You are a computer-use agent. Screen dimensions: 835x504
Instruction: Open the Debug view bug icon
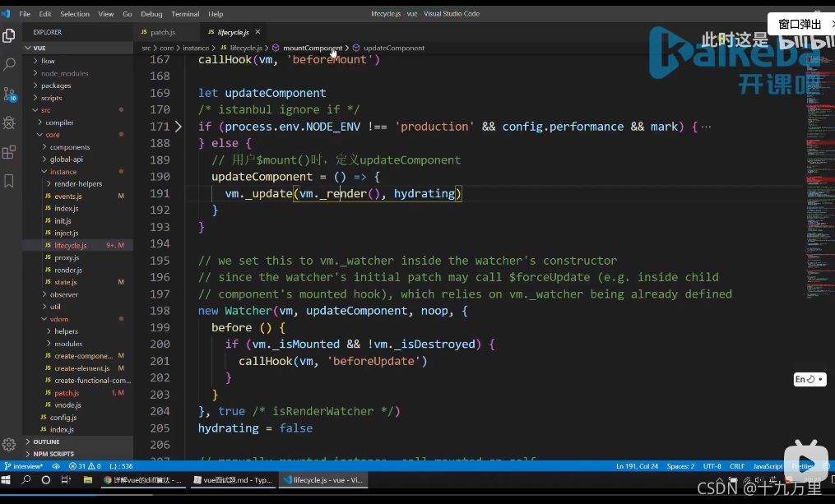pyautogui.click(x=9, y=123)
